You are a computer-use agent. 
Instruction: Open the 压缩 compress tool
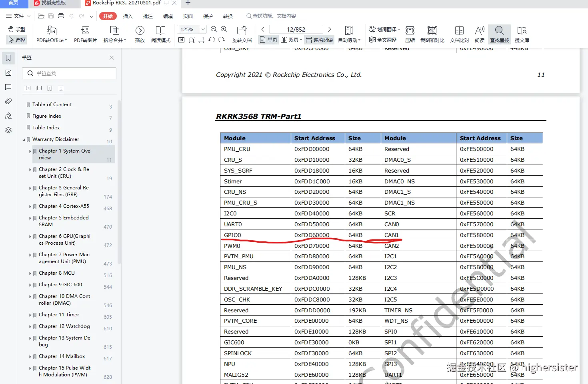[410, 34]
